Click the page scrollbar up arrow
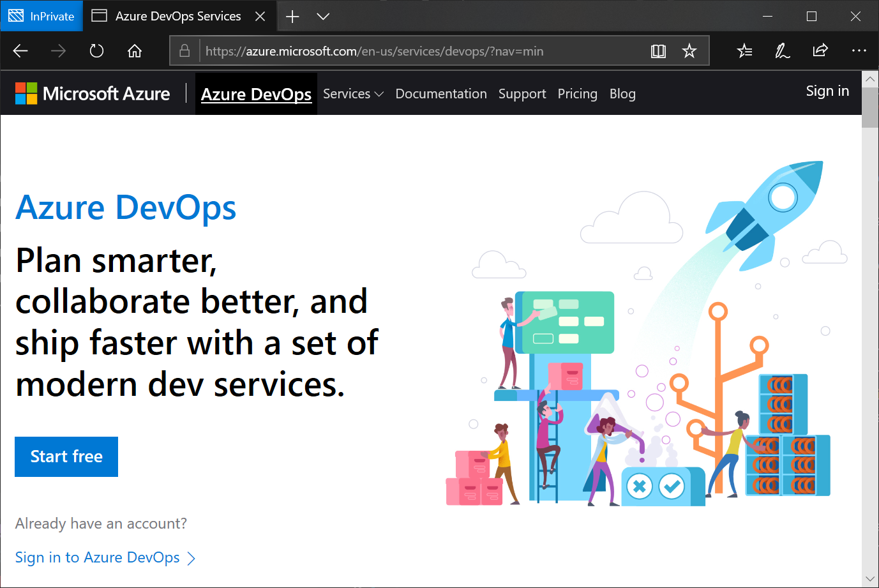Screen dimensions: 879x588 pos(870,79)
